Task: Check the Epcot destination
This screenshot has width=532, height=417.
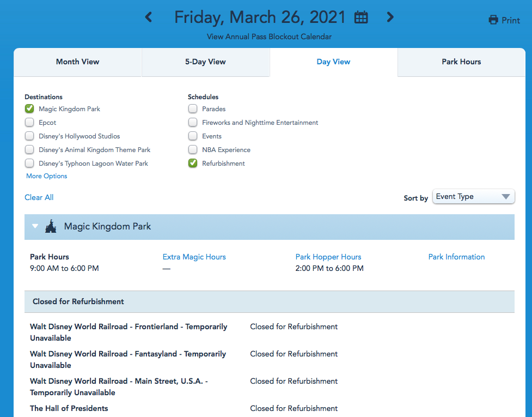Action: [x=29, y=122]
